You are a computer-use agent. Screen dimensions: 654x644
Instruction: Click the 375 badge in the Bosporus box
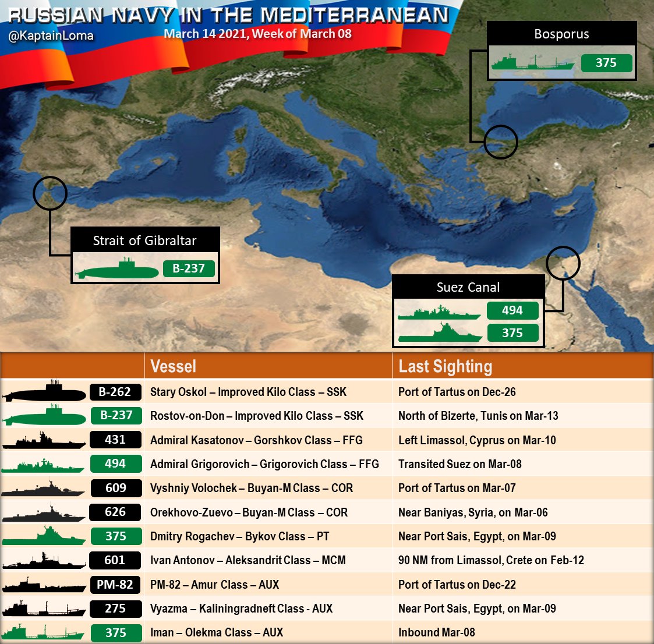pyautogui.click(x=606, y=62)
